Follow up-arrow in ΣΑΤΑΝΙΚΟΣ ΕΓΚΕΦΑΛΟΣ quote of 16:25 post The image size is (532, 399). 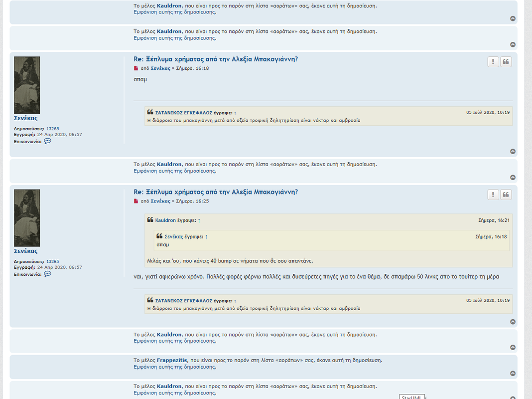(235, 301)
